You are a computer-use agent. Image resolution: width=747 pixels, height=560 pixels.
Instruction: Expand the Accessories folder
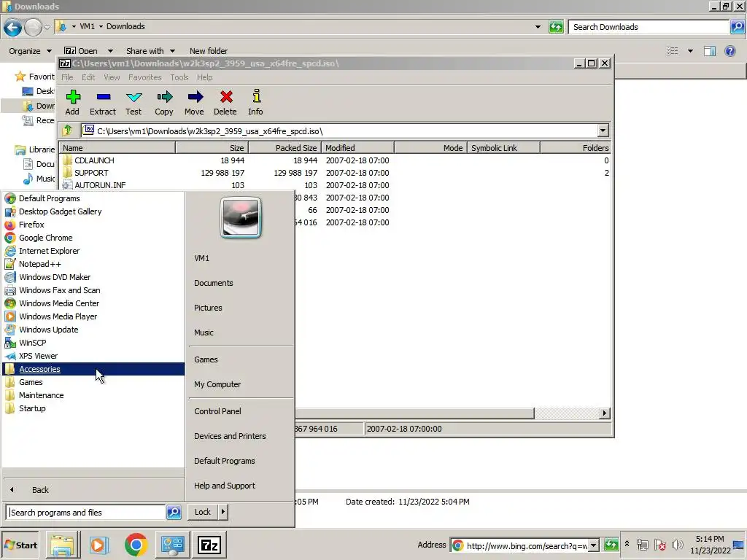(93, 369)
